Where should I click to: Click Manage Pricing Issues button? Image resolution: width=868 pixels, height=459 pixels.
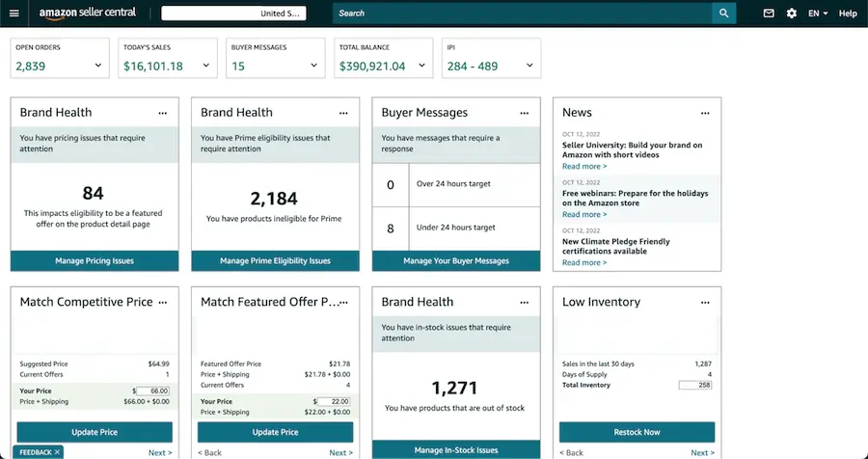pos(95,260)
